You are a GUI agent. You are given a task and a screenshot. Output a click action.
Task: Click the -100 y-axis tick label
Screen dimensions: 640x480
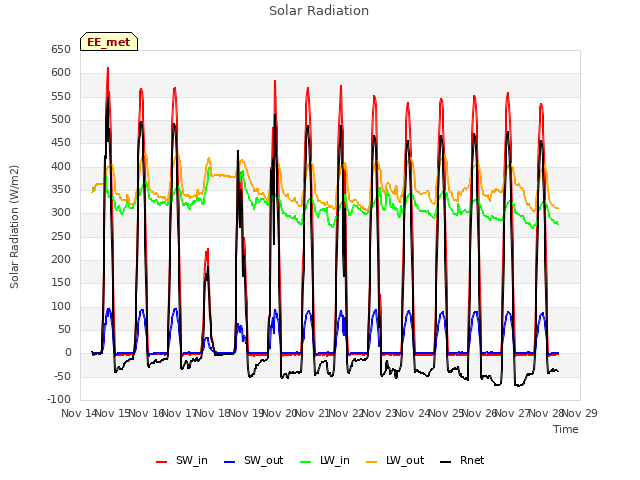(x=59, y=400)
